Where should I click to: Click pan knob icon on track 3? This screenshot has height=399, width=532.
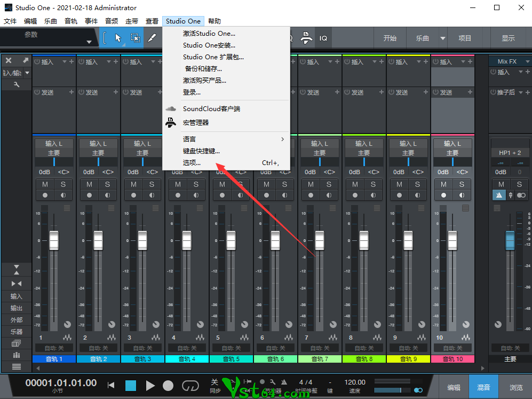pyautogui.click(x=156, y=324)
